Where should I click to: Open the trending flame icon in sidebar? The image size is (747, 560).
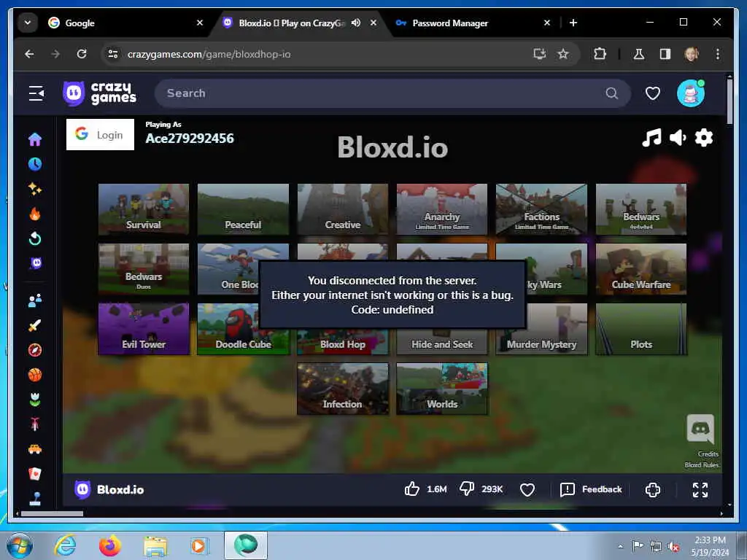[x=35, y=214]
